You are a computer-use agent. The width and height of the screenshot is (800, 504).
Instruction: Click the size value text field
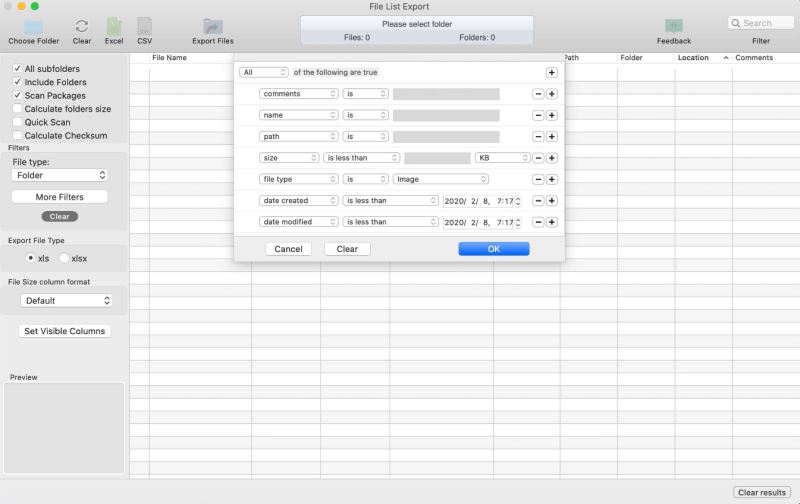coord(437,158)
